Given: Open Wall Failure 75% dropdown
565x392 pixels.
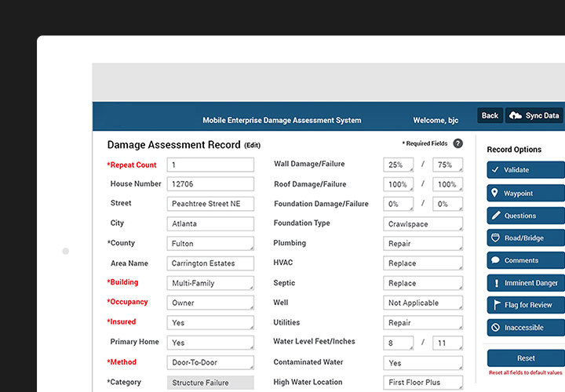Looking at the screenshot, I should coord(448,165).
